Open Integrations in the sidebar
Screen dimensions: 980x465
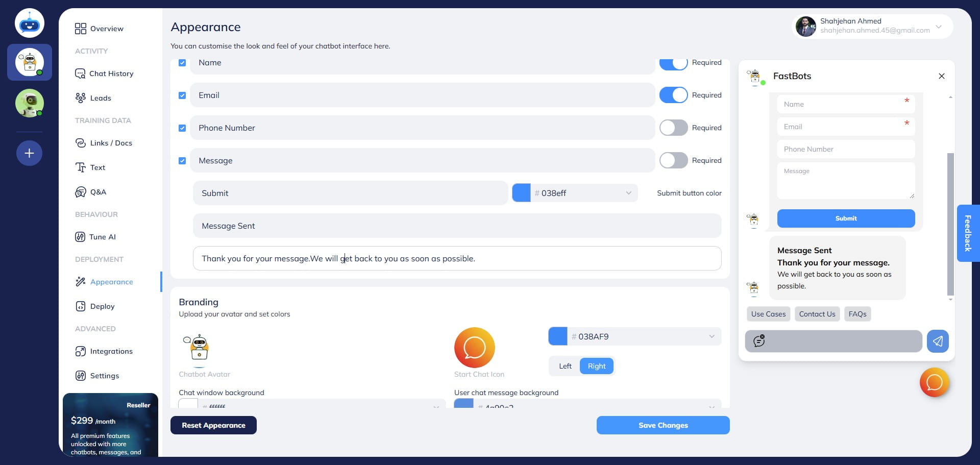pos(111,351)
